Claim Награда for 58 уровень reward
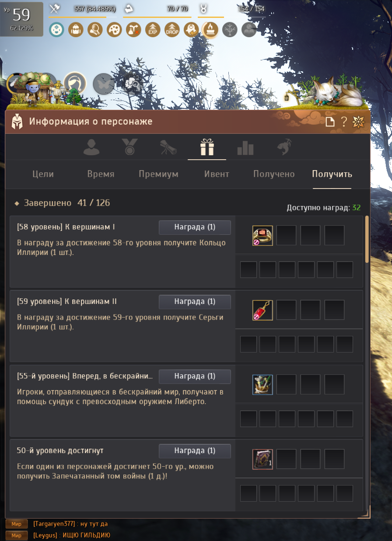 click(195, 227)
